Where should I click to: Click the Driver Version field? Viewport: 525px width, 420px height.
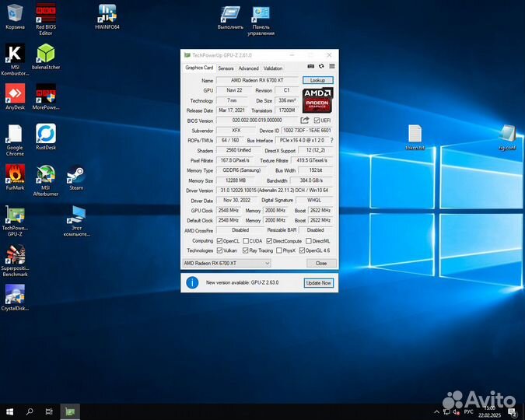[275, 191]
